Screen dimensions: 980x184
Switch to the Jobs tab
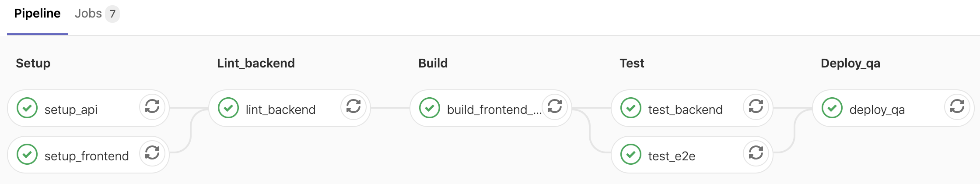88,14
